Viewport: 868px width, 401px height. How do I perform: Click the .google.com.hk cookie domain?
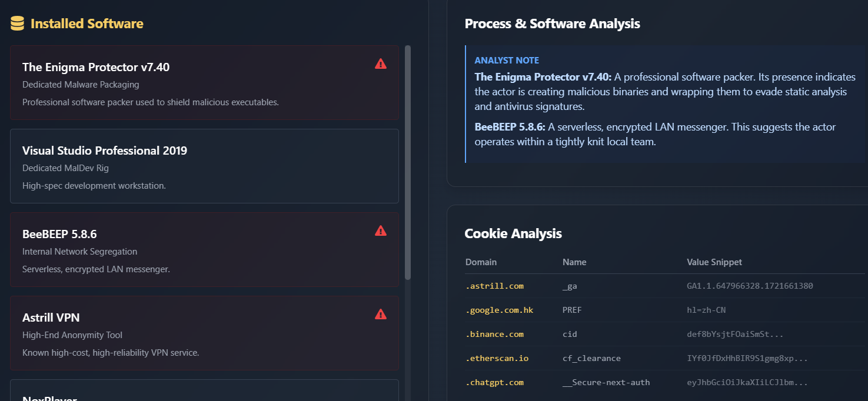click(499, 310)
